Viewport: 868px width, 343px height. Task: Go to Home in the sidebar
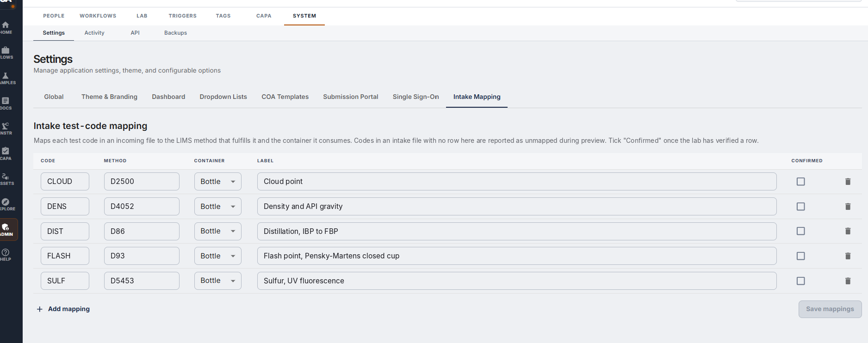click(x=6, y=28)
